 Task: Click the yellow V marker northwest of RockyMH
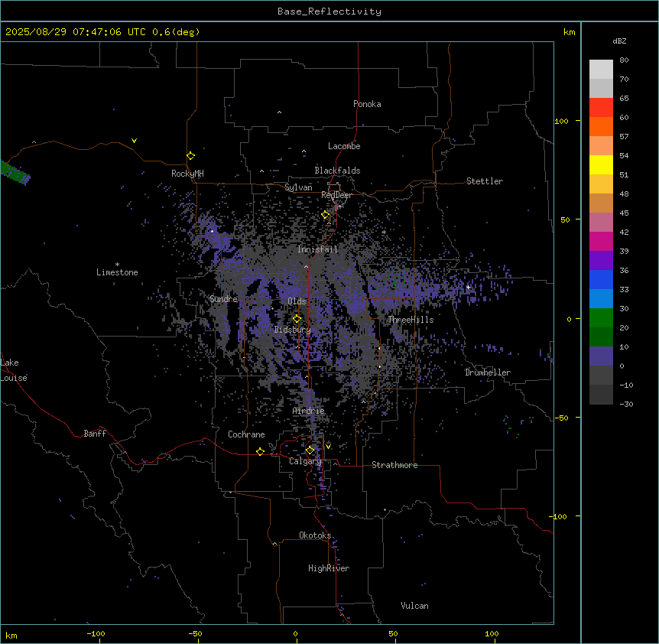pos(134,141)
